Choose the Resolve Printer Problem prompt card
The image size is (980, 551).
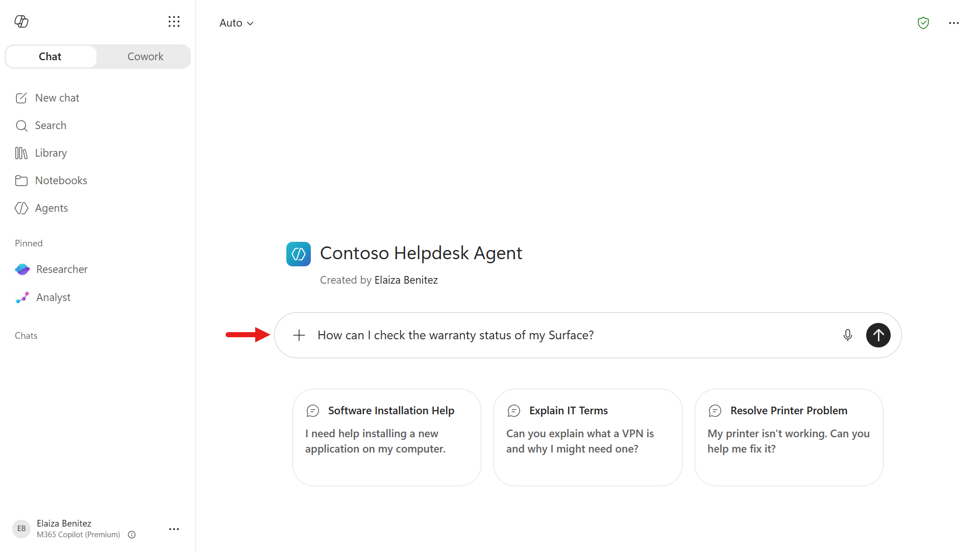click(789, 437)
